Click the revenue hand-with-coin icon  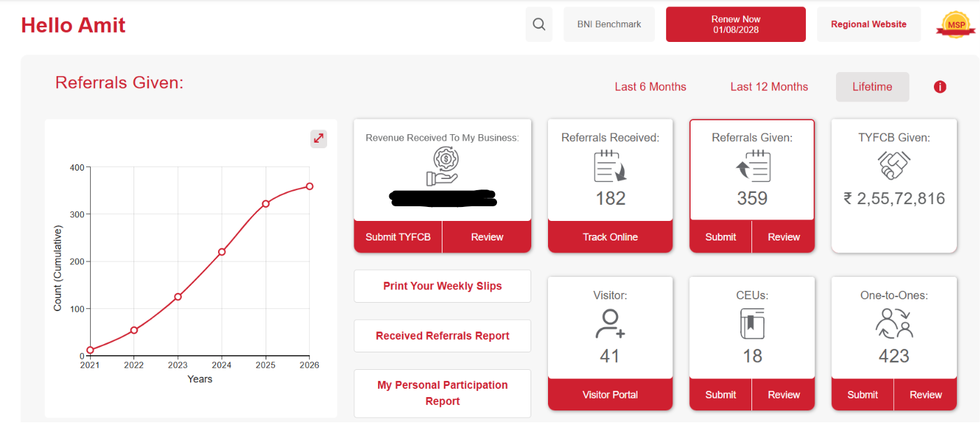pyautogui.click(x=442, y=166)
